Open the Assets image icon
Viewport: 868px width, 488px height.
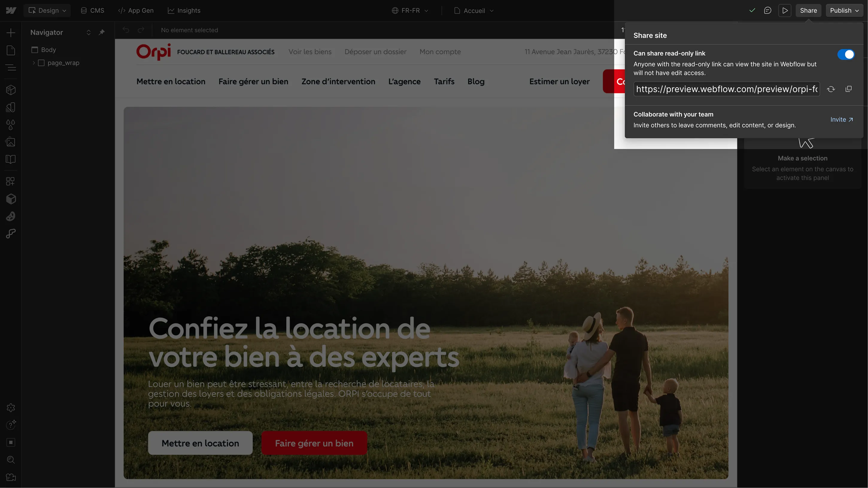[11, 142]
